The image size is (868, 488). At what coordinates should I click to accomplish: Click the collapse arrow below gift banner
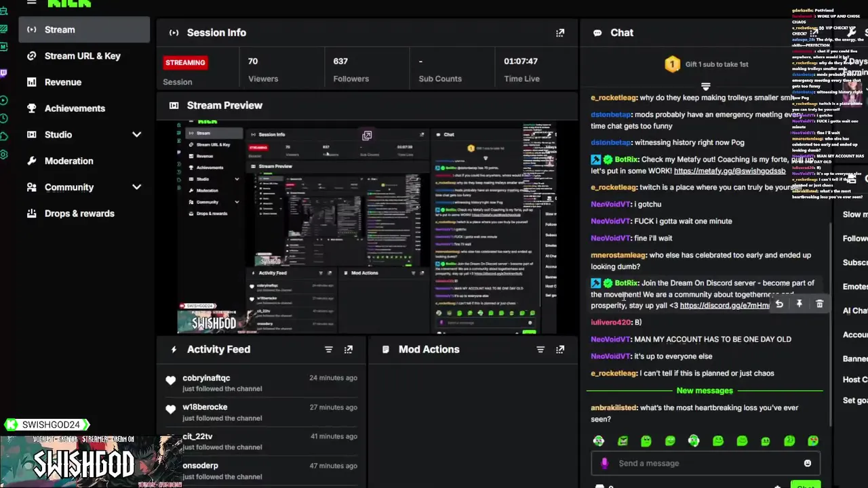pyautogui.click(x=705, y=87)
